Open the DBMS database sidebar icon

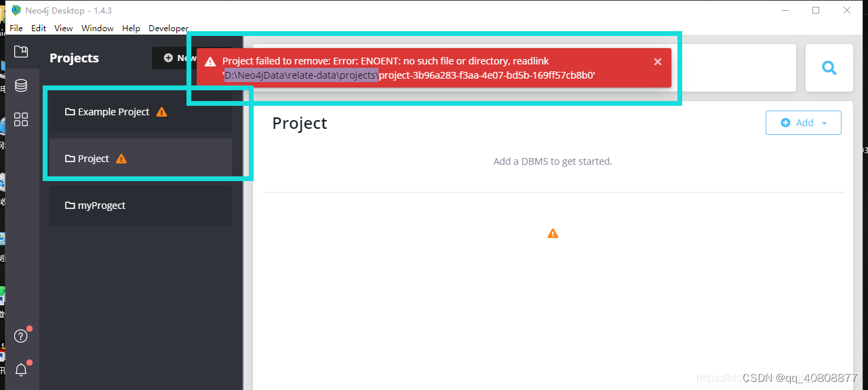pos(21,85)
